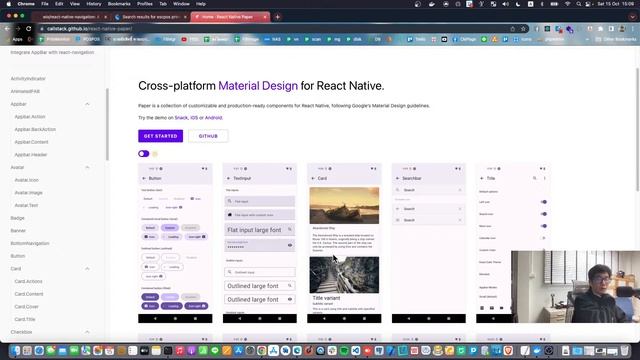Click the Flat input large font field
The height and width of the screenshot is (360, 640).
tap(260, 230)
